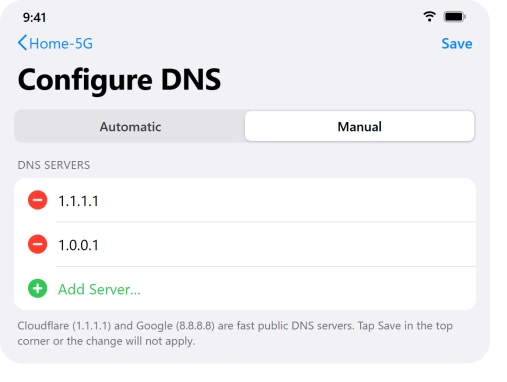
Task: Remove the 1.1.1.1 DNS server
Action: [x=37, y=200]
